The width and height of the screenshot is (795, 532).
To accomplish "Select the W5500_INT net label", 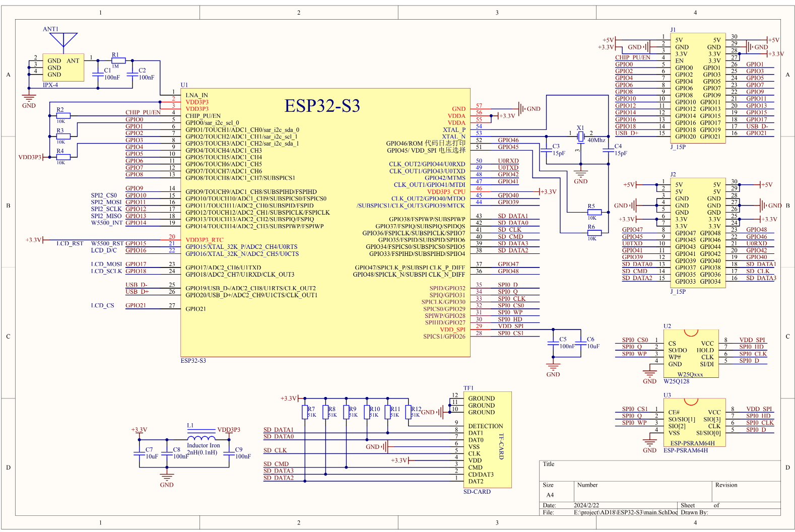I will point(107,223).
